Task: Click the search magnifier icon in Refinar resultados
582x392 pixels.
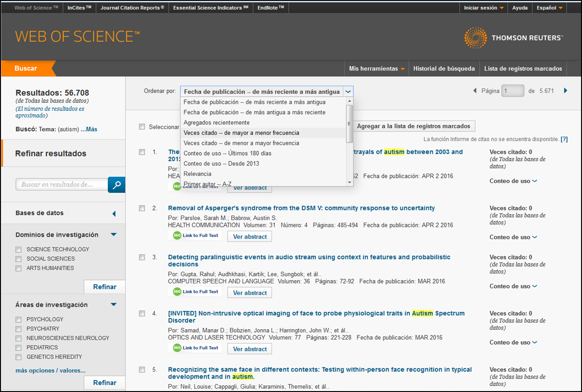Action: (x=117, y=185)
